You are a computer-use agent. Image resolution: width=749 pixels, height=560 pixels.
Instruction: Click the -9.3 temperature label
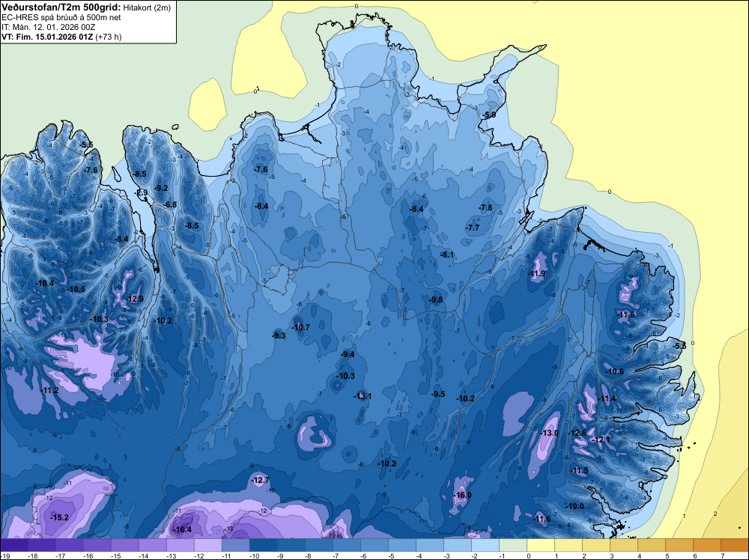(278, 335)
